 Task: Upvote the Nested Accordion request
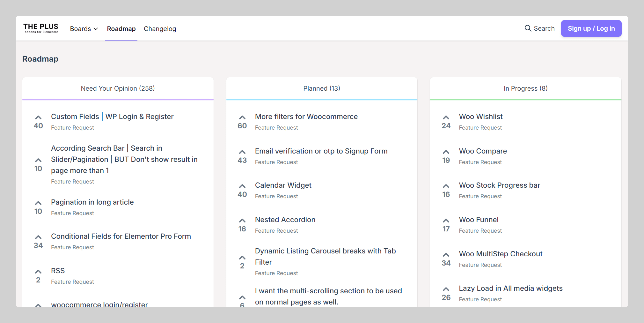(242, 221)
